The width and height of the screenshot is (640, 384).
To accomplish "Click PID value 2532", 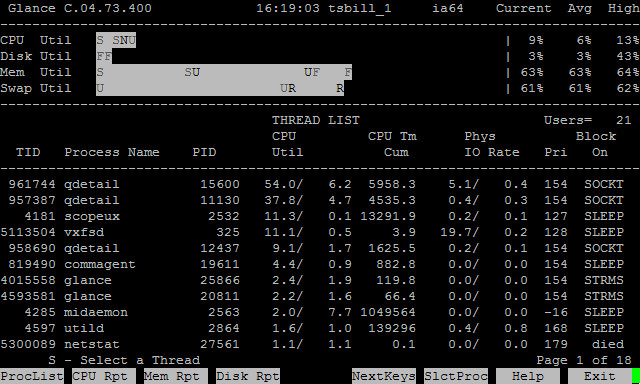I will pyautogui.click(x=224, y=216).
